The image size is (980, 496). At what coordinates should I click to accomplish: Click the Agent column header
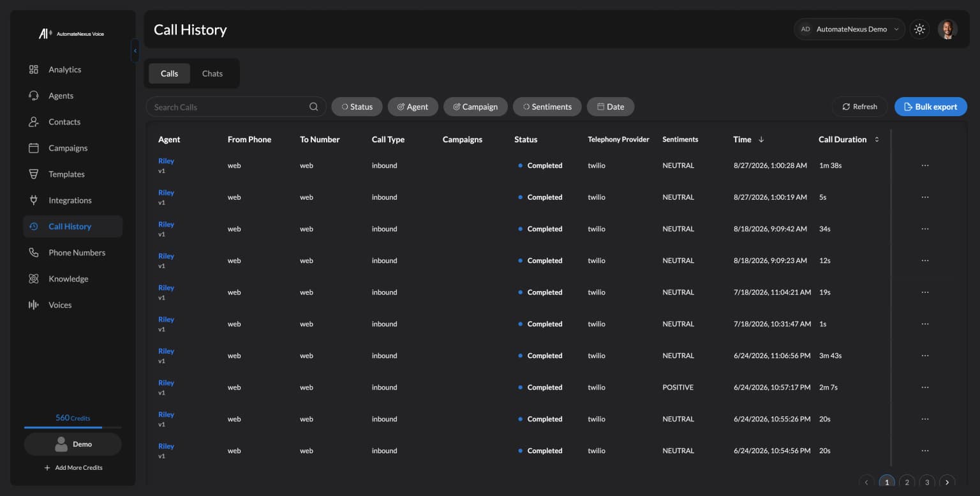click(x=169, y=139)
